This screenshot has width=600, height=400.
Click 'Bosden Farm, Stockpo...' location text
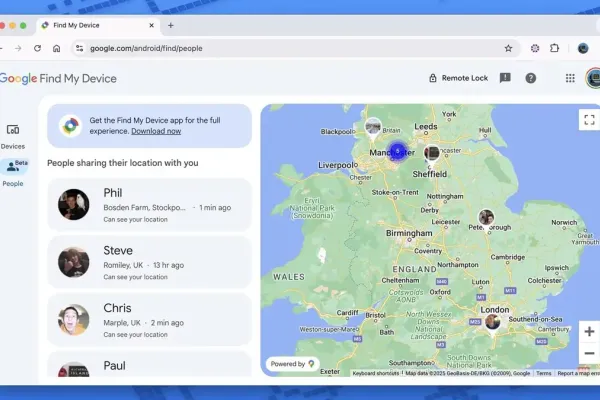click(x=144, y=207)
